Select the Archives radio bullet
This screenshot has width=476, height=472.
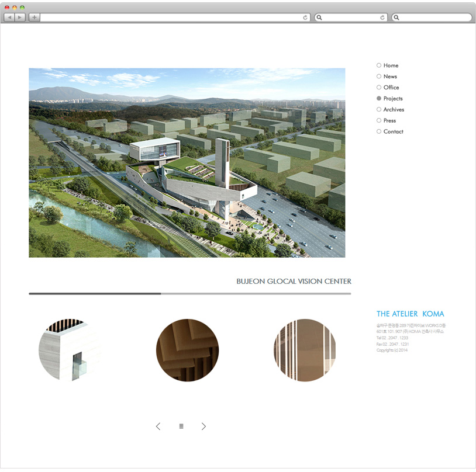[x=379, y=109]
